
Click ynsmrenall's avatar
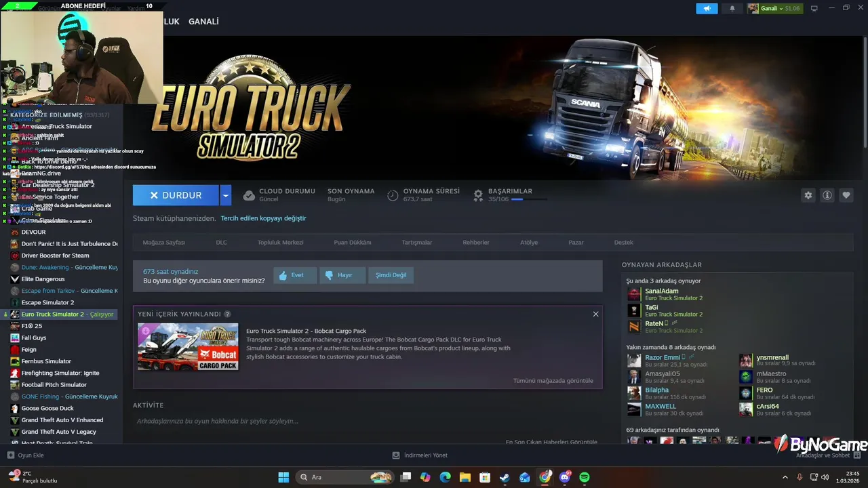(x=746, y=360)
